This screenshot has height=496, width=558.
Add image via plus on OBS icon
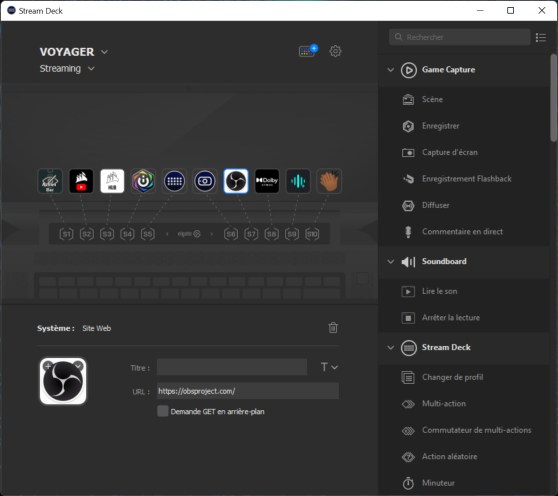pos(48,365)
